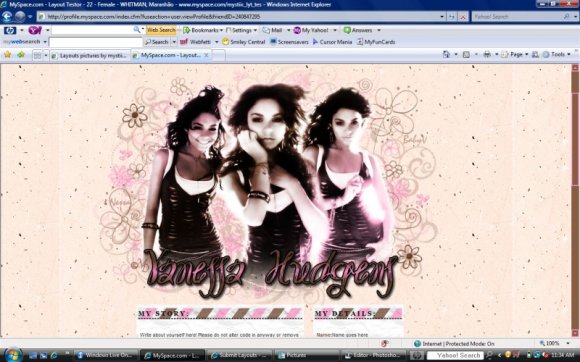
Task: Click the MY DETAILS: section heading
Action: (x=344, y=314)
